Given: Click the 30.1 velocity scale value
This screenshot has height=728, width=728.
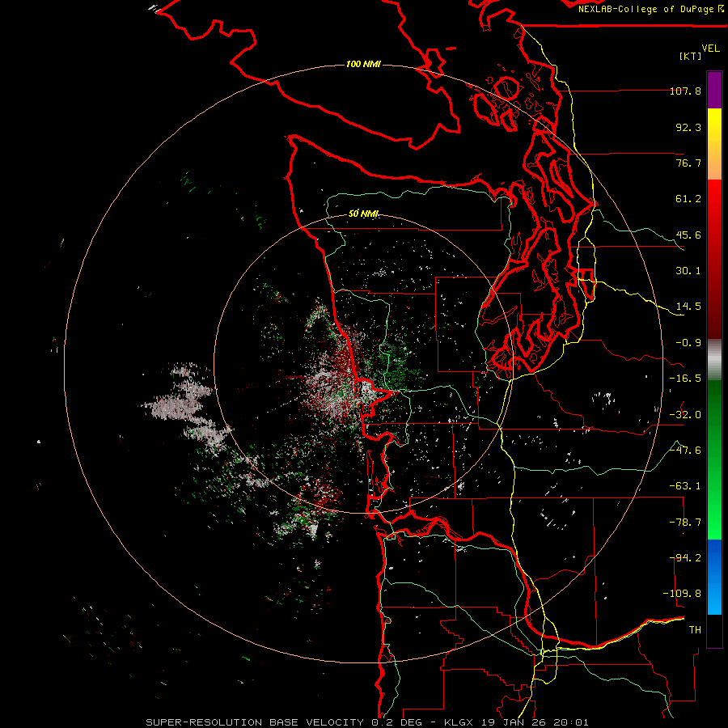Looking at the screenshot, I should [x=688, y=271].
